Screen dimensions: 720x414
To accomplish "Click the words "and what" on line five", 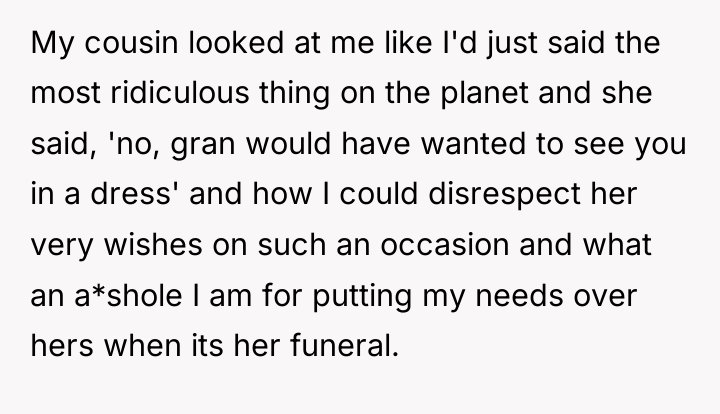I will 585,244.
